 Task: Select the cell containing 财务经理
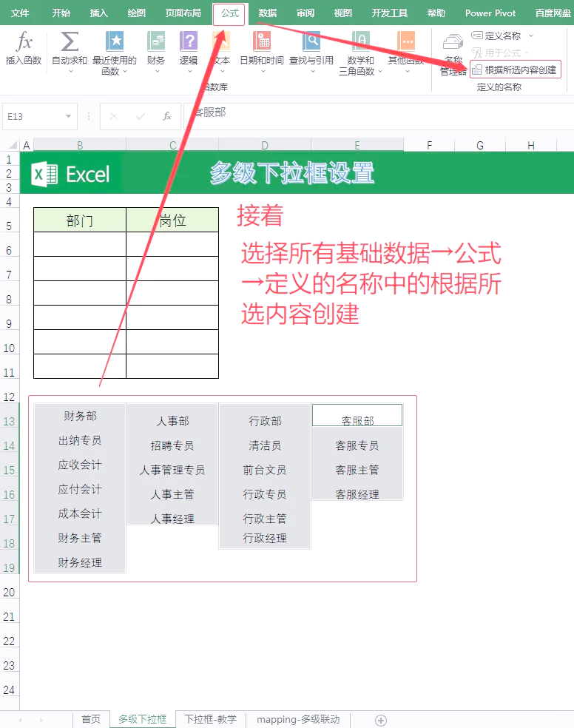[x=80, y=562]
